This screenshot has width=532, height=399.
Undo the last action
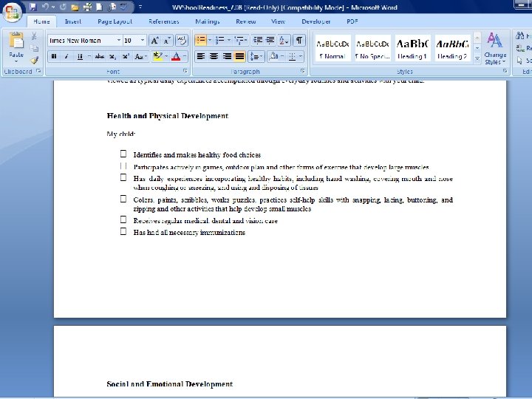point(45,7)
